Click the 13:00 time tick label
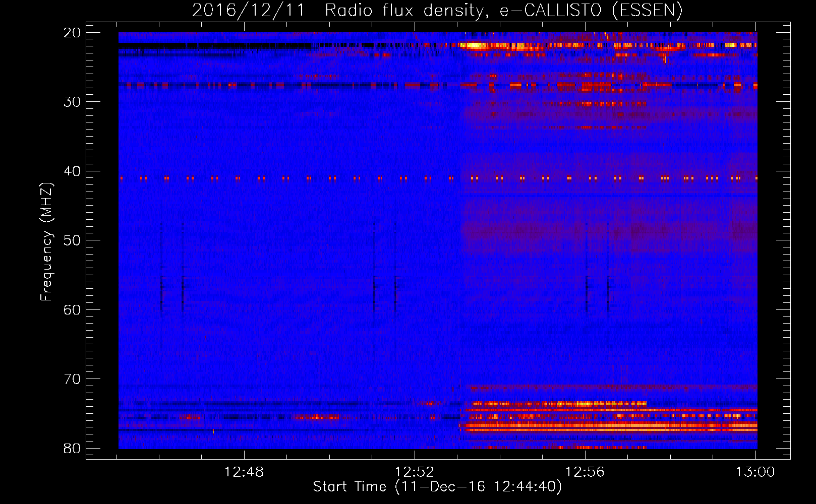The width and height of the screenshot is (816, 504). click(x=755, y=472)
